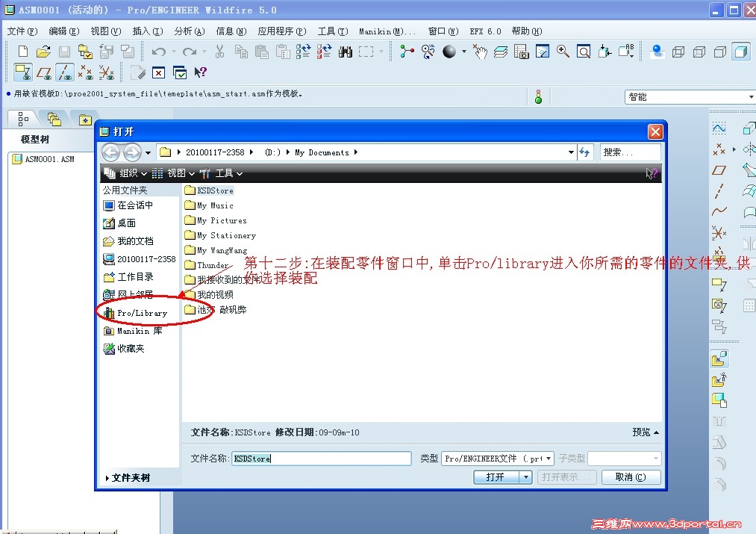
Task: Click the context help arrow icon
Action: 200,72
